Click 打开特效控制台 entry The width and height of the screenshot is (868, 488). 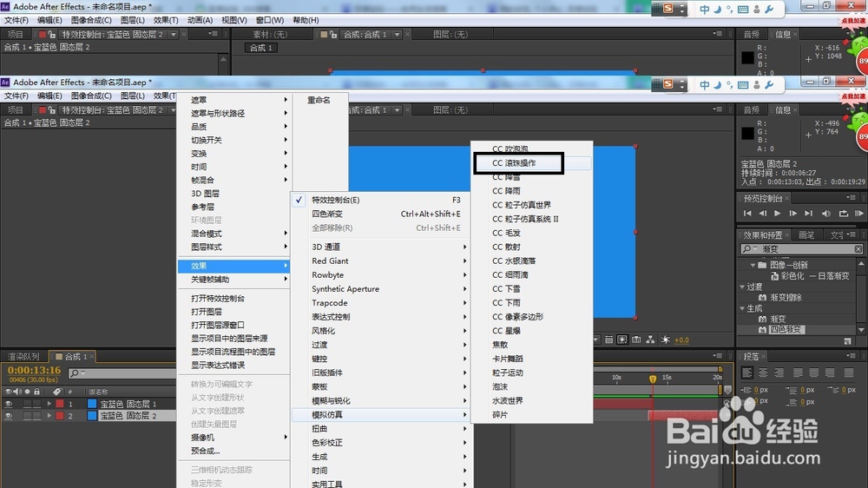pos(218,298)
